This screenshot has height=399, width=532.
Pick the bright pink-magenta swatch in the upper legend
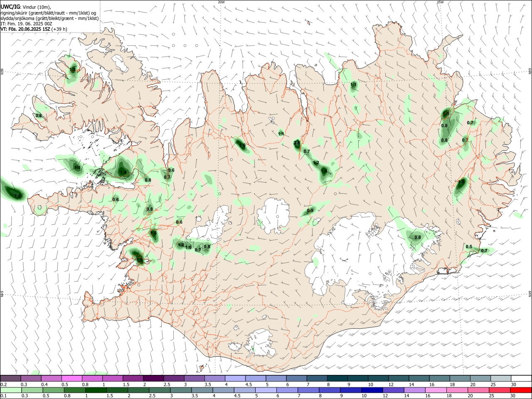point(72,378)
